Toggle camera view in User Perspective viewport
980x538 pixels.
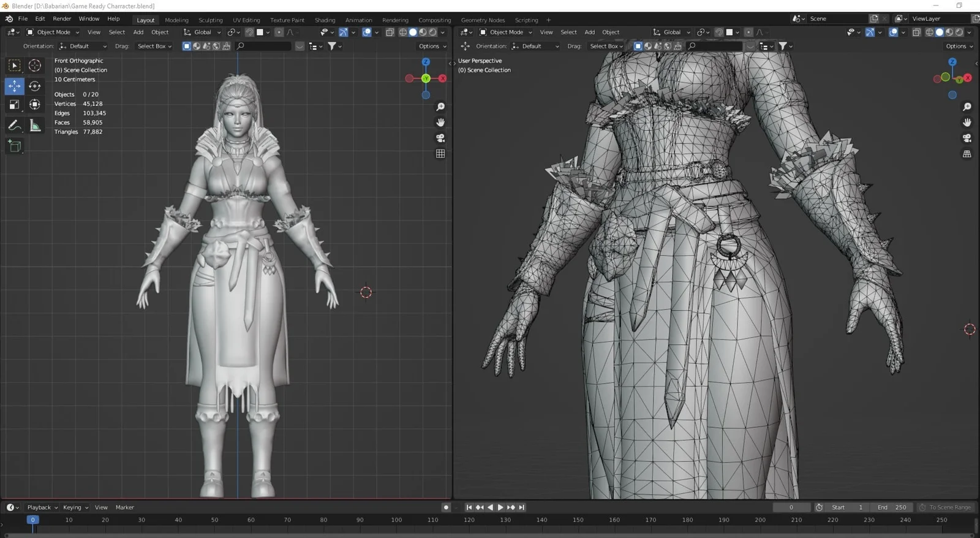tap(967, 138)
